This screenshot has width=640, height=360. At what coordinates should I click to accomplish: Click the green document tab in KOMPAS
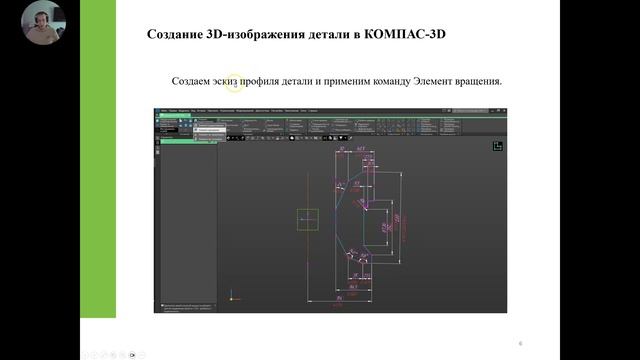point(175,116)
